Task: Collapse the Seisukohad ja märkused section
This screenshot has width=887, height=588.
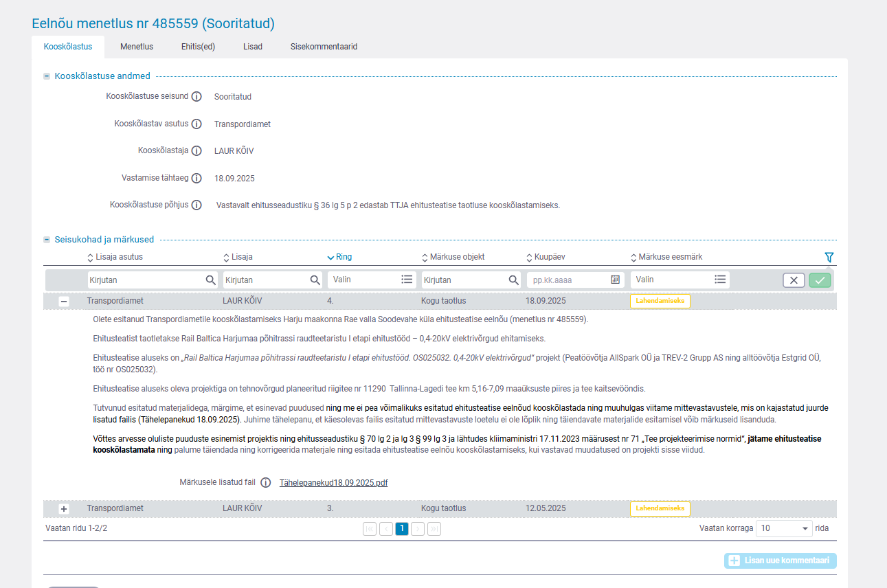Action: click(x=47, y=240)
